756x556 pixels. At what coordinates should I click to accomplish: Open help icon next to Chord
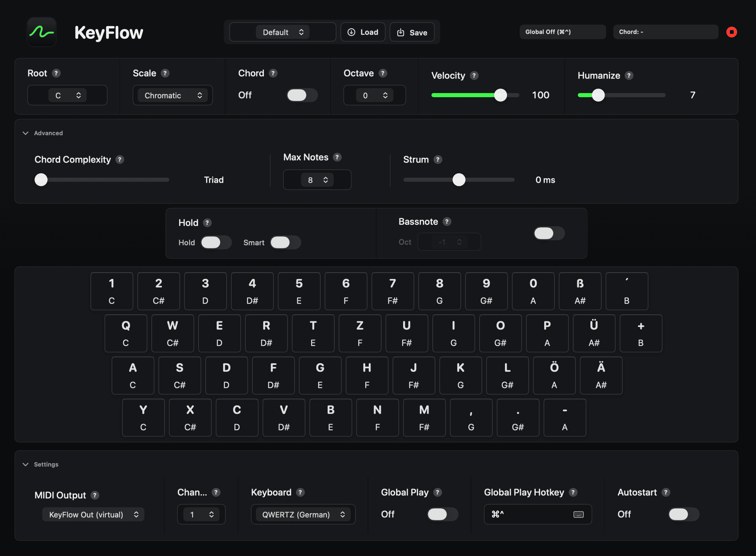pyautogui.click(x=273, y=73)
